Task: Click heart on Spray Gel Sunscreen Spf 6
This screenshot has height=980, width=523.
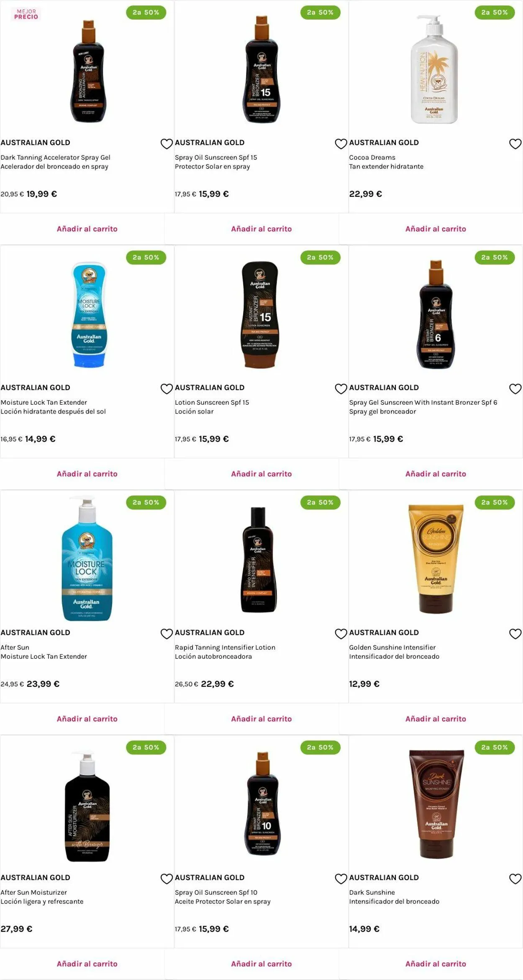Action: (x=515, y=389)
